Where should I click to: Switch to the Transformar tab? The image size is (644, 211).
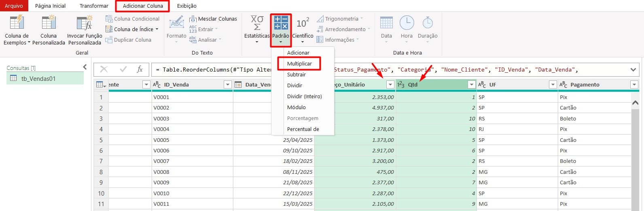(x=94, y=6)
